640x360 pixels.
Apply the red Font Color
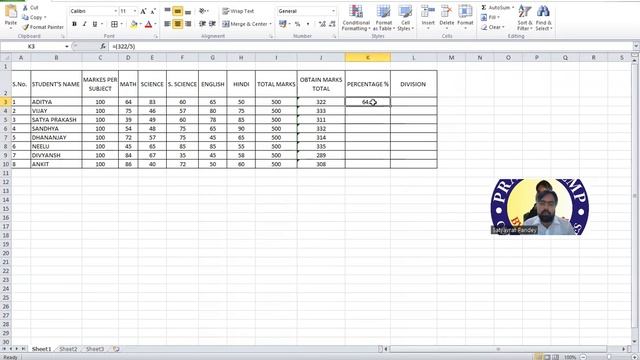click(x=149, y=24)
